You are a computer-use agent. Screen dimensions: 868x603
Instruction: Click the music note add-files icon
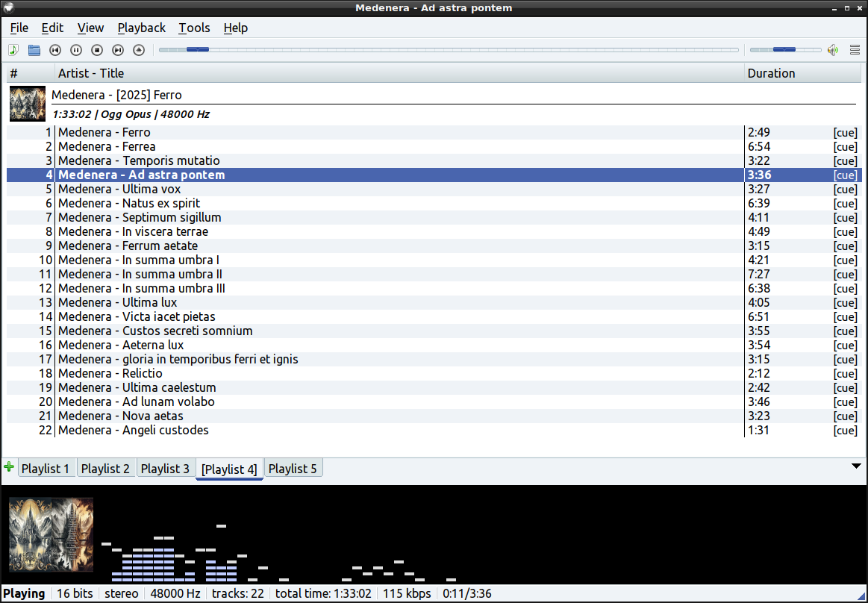(13, 50)
